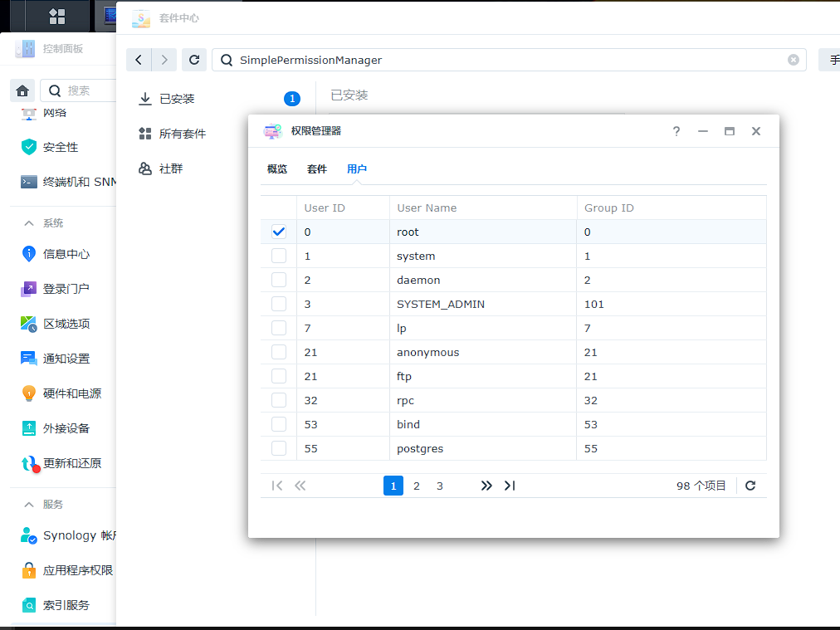Open the main menu in taskbar
The height and width of the screenshot is (630, 840).
[x=57, y=16]
